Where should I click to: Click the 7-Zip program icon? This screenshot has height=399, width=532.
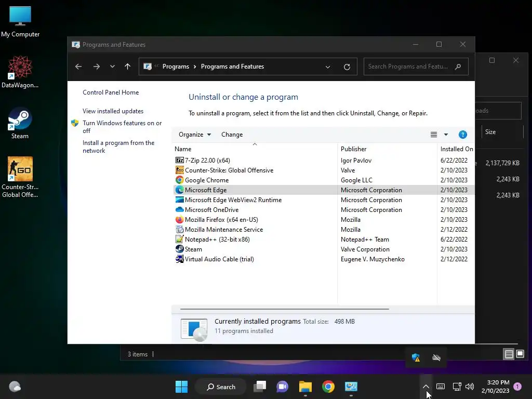179,160
